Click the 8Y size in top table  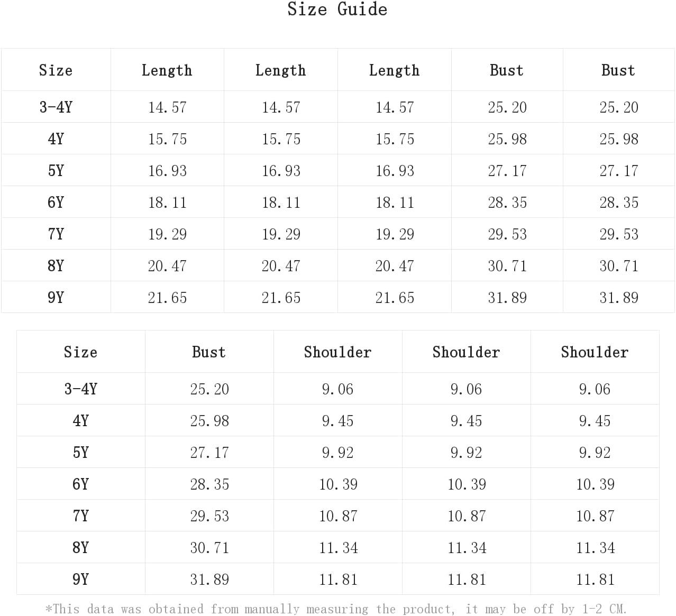(56, 265)
